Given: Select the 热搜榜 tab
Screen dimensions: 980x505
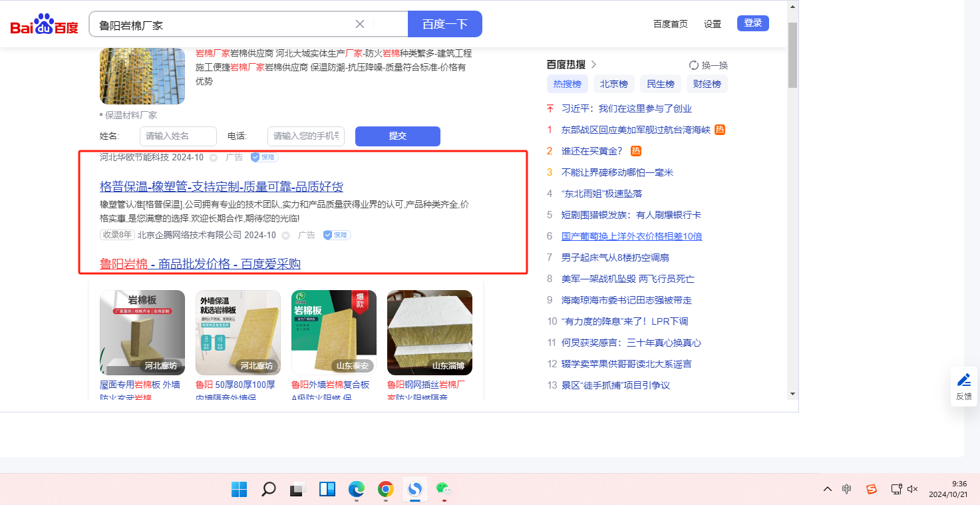Looking at the screenshot, I should click(568, 84).
